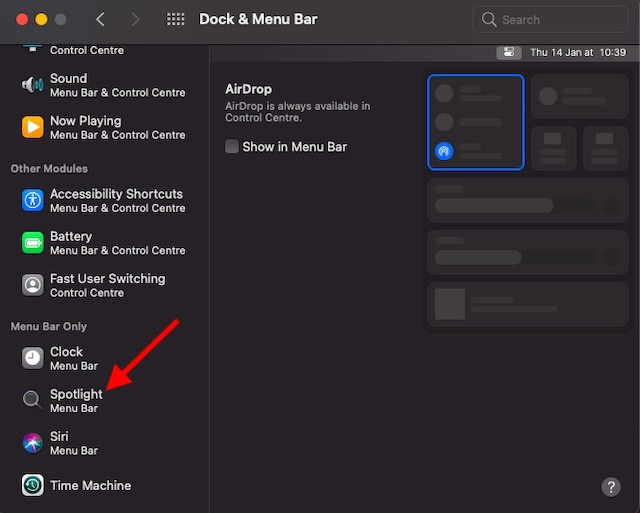This screenshot has height=513, width=640.
Task: Click the Spotlight magnifier icon
Action: tap(32, 400)
